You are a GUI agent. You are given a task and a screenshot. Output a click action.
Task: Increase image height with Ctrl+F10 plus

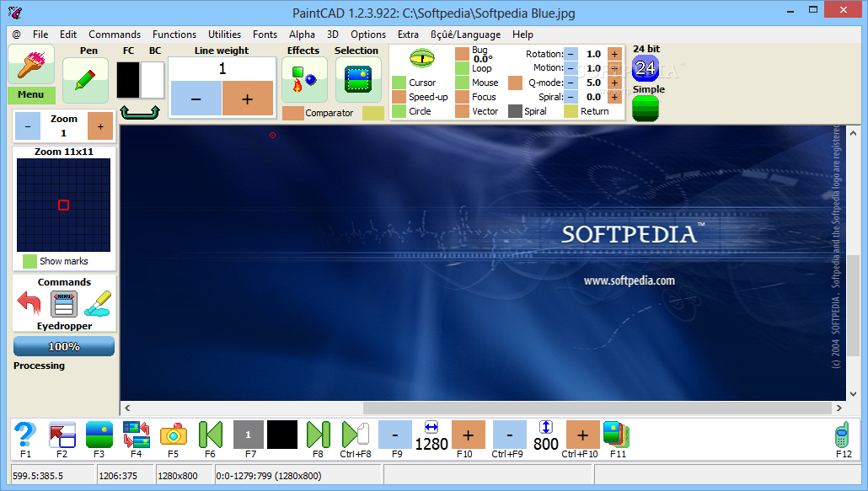click(582, 435)
